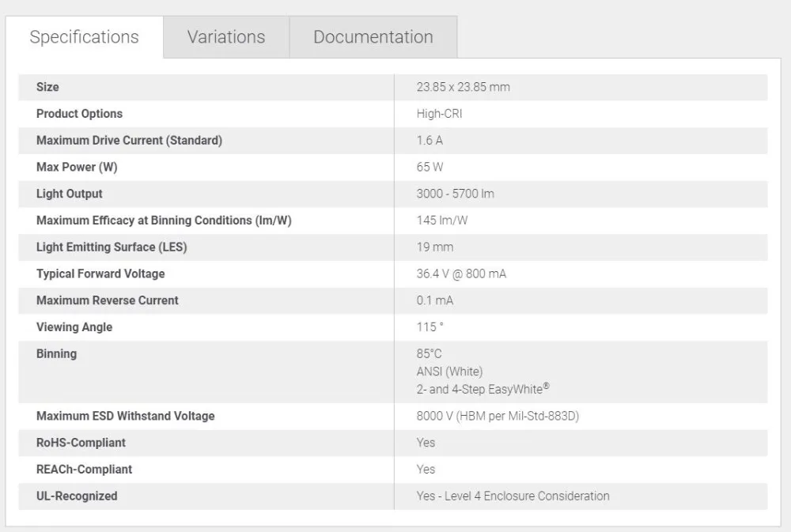Click Maximum Drive Current (Standard) label

pos(129,140)
